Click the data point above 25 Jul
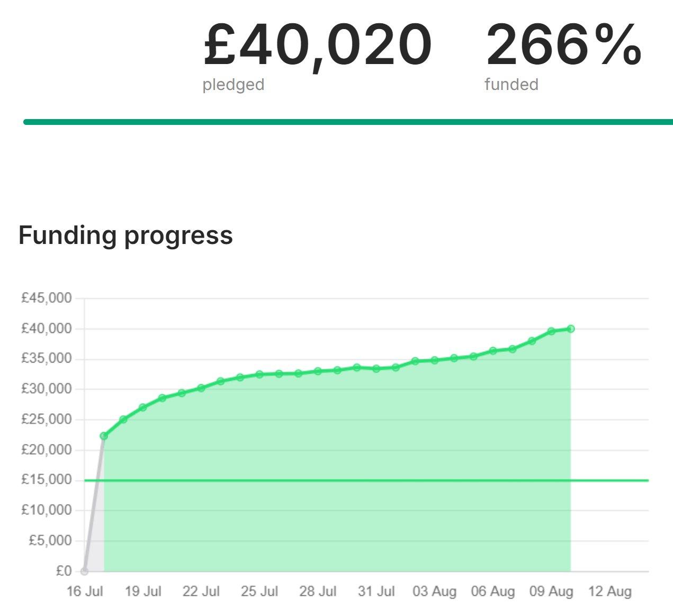Image resolution: width=673 pixels, height=616 pixels. point(259,374)
